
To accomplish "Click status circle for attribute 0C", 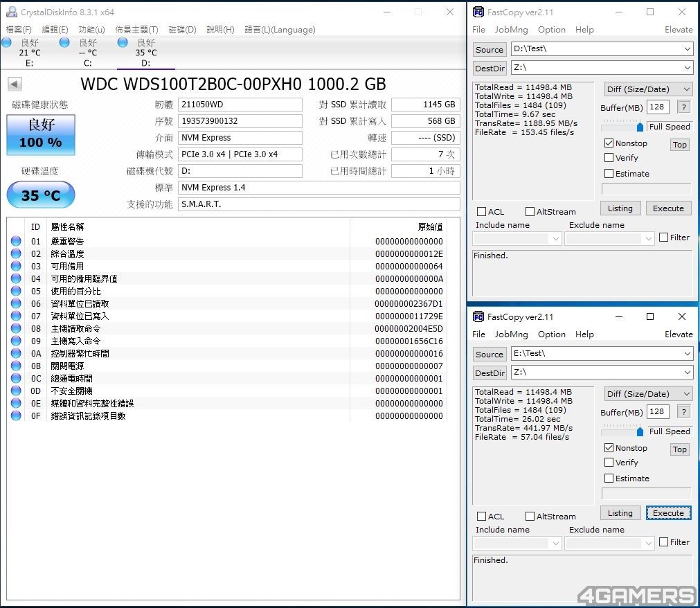I will pos(16,378).
